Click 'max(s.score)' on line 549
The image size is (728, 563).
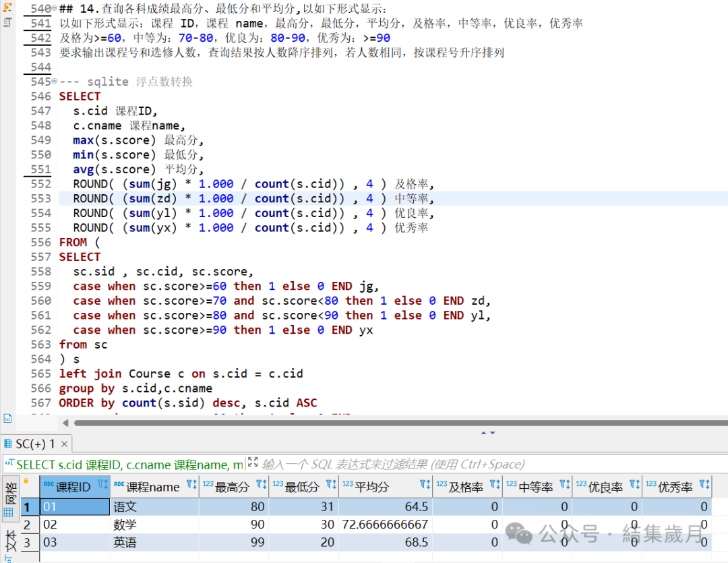(x=114, y=140)
